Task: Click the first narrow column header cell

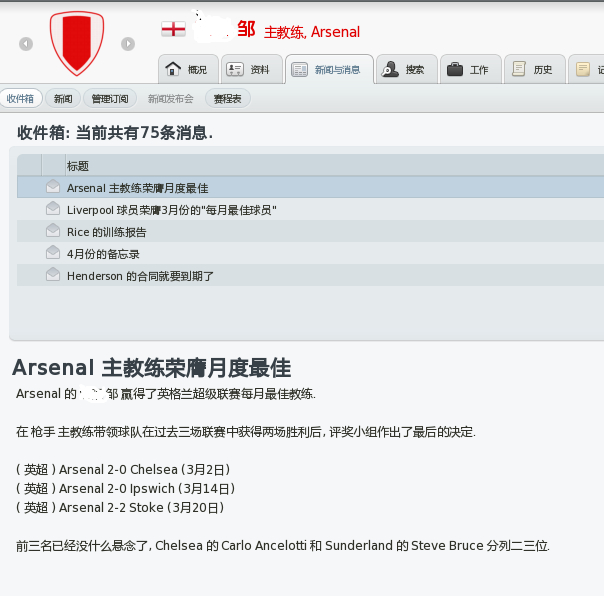Action: coord(29,165)
